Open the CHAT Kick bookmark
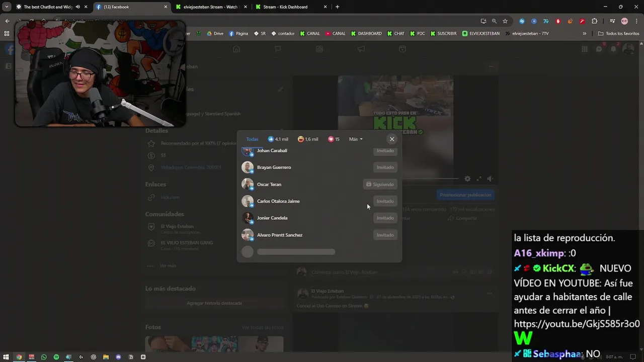Image resolution: width=644 pixels, height=362 pixels. click(x=395, y=34)
